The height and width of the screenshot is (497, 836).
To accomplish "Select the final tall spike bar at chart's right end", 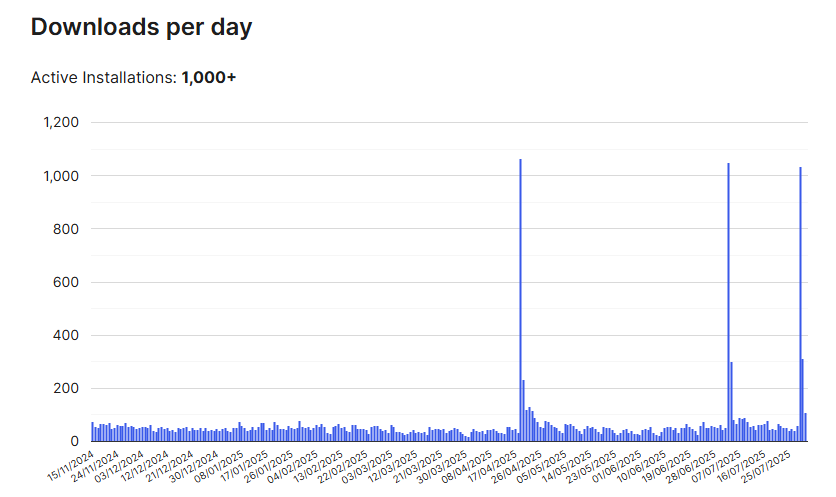I will tap(800, 300).
